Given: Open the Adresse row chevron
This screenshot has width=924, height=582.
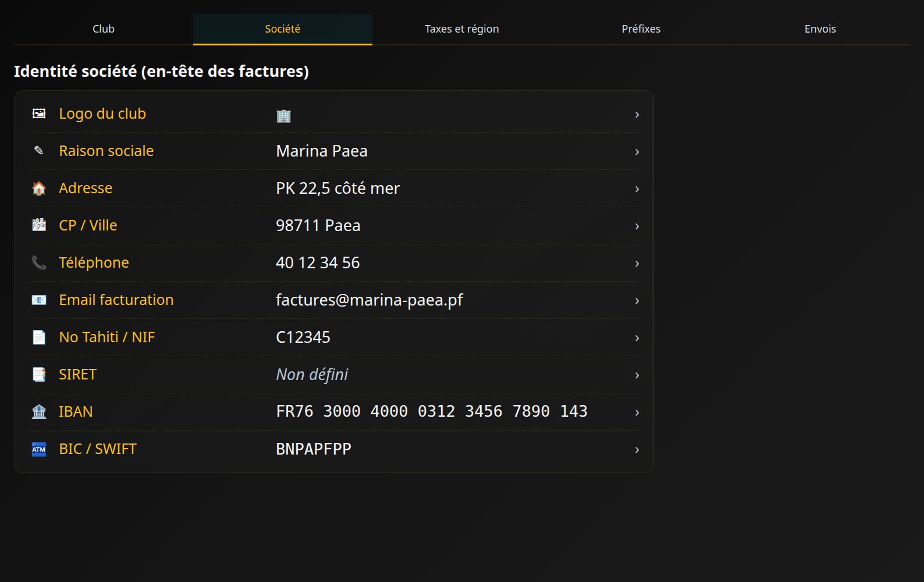Looking at the screenshot, I should pos(637,189).
